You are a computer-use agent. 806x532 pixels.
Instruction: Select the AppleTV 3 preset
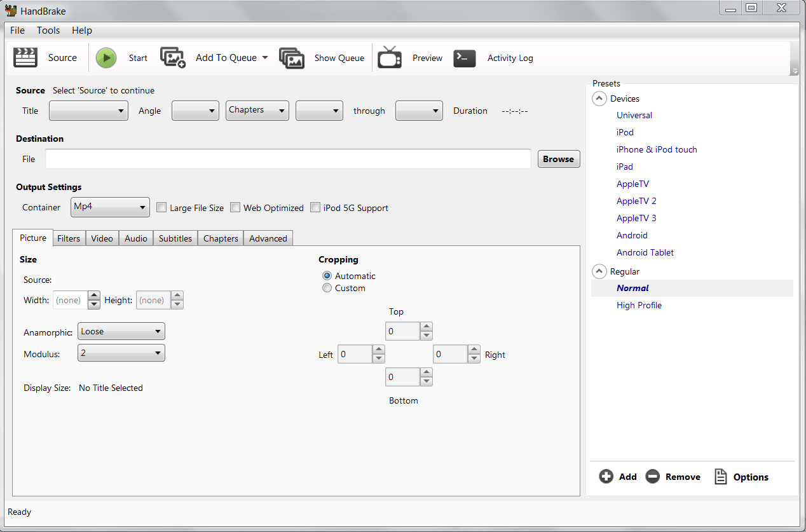pos(636,218)
